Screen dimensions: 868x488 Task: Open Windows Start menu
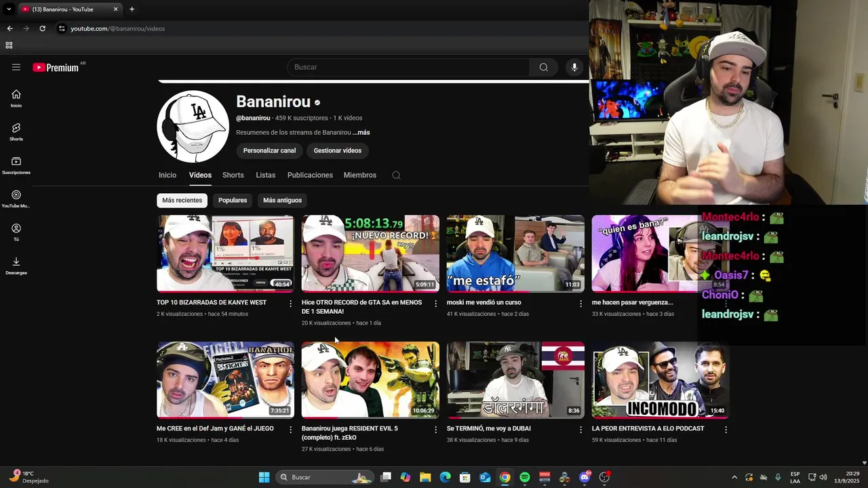(x=264, y=477)
